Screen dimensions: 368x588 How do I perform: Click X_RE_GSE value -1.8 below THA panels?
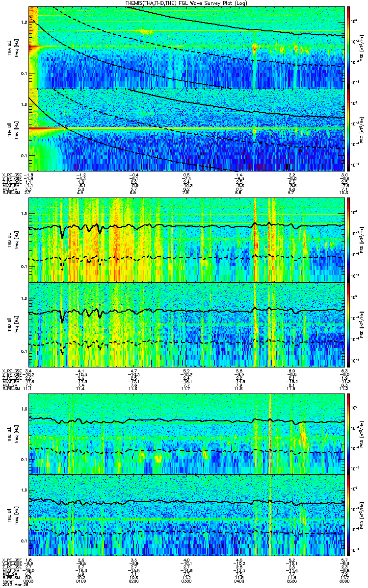coord(29,175)
